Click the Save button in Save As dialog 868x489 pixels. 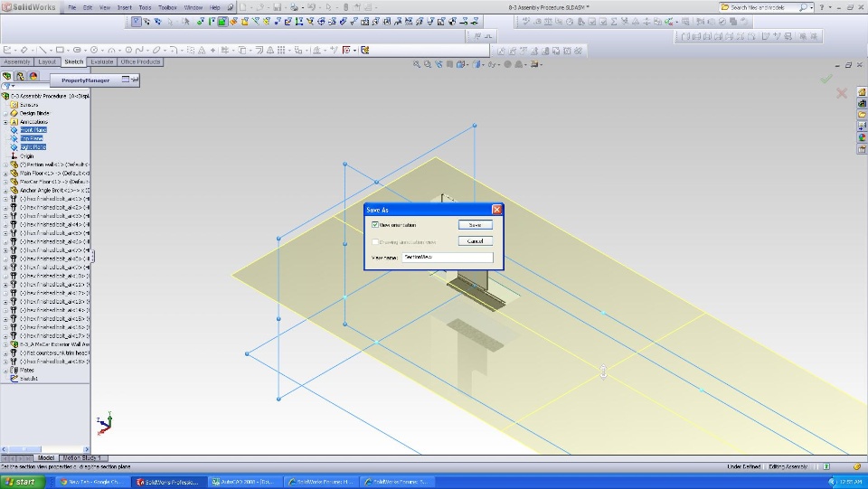(x=475, y=224)
